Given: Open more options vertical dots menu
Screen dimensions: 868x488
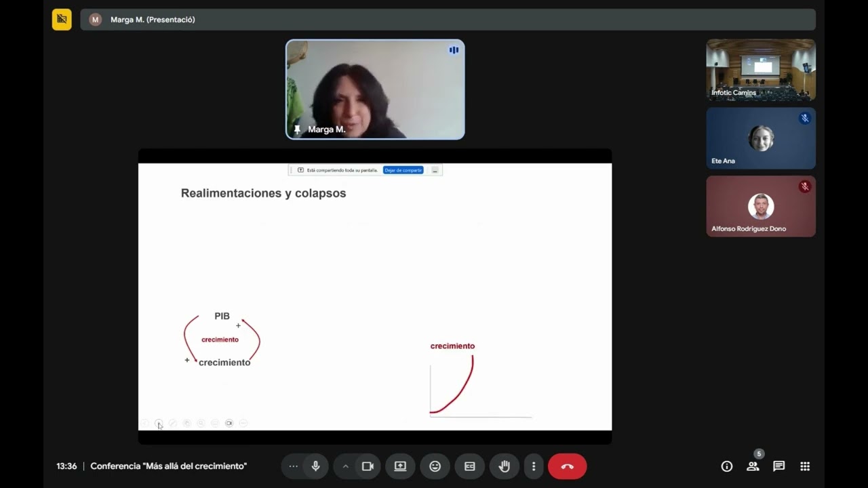Looking at the screenshot, I should [534, 466].
